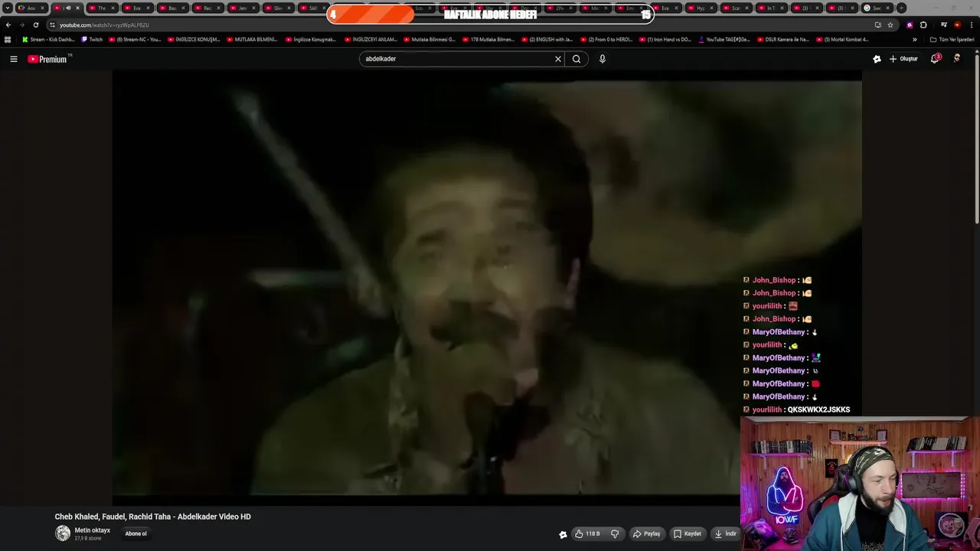
Task: Open the YouTube notifications bell
Action: 935,59
